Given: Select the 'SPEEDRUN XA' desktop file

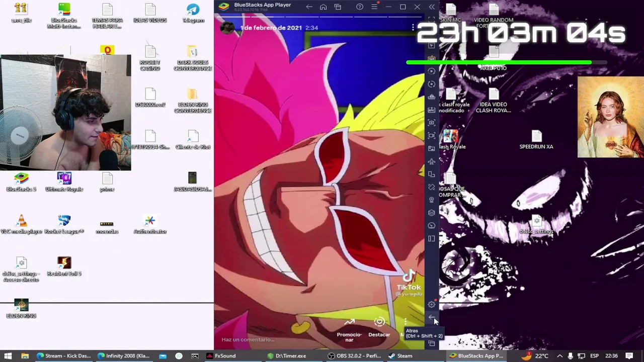Looking at the screenshot, I should [536, 140].
